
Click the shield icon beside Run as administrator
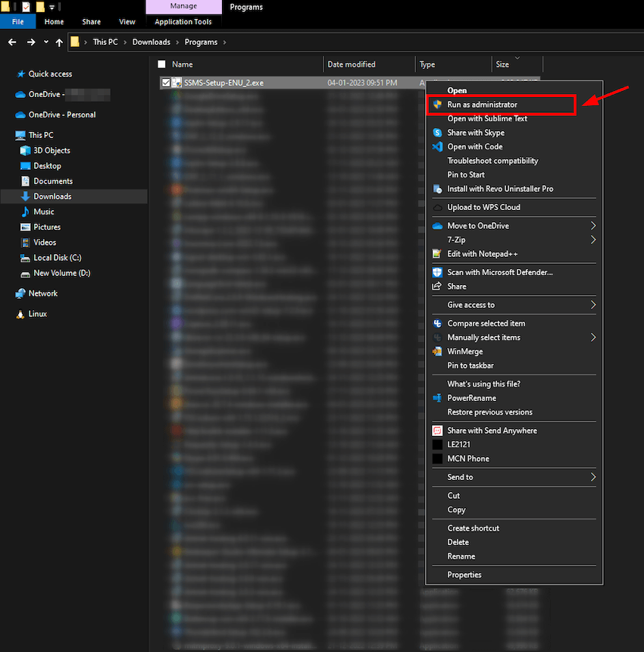point(437,105)
